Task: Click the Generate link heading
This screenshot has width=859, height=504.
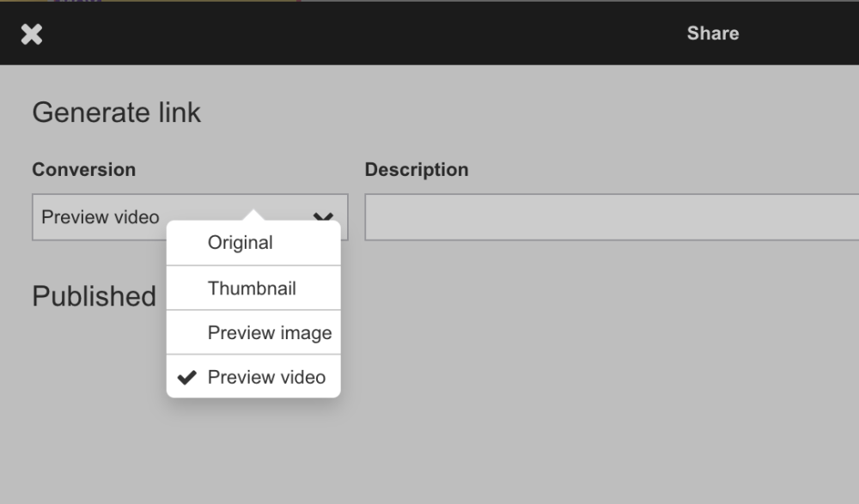Action: (x=116, y=112)
